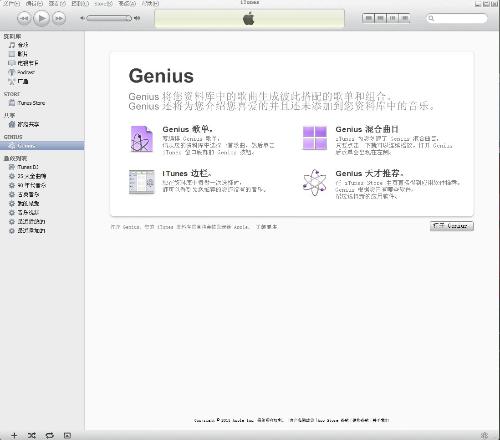Click the STORE section header
This screenshot has height=440, width=500.
12,94
